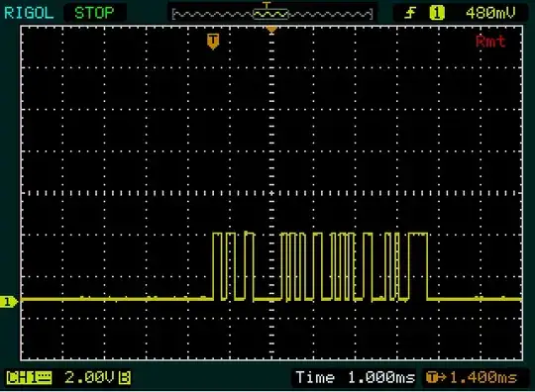Click the orange trigger position arrow at top
535x392 pixels.
[x=271, y=30]
